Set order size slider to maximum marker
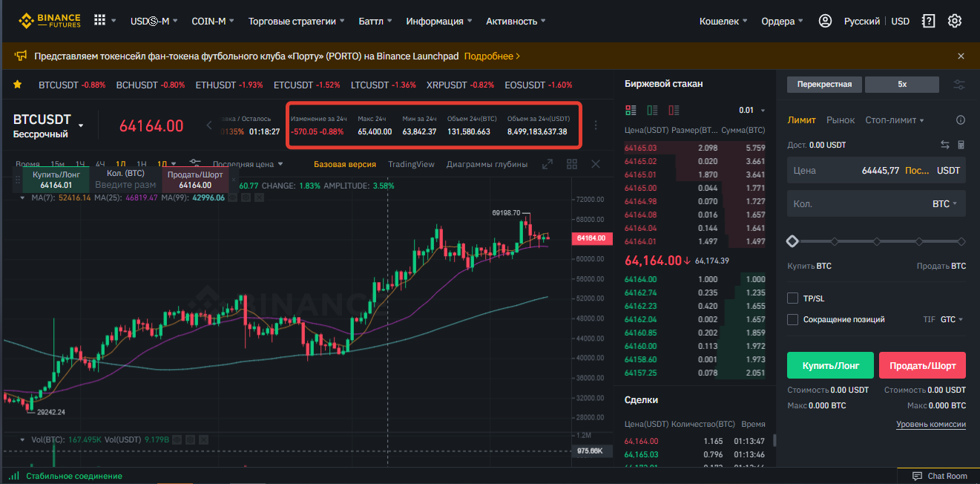The width and height of the screenshot is (980, 484). tap(961, 241)
